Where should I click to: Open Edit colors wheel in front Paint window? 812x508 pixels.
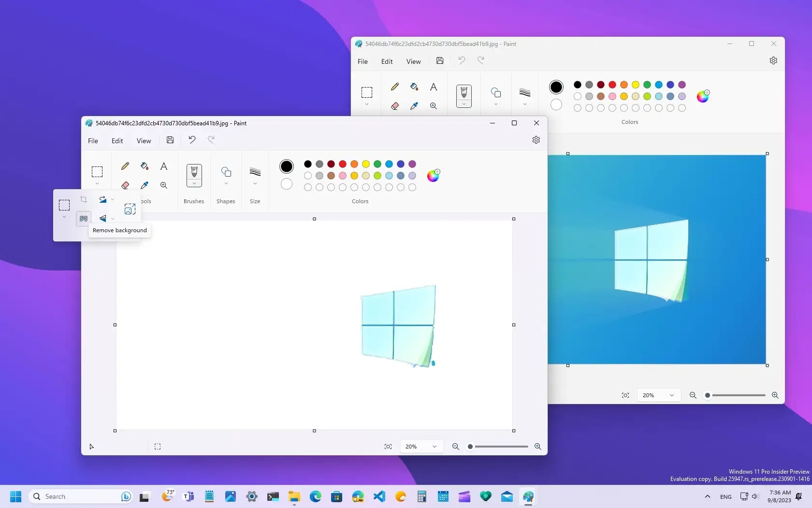[433, 176]
